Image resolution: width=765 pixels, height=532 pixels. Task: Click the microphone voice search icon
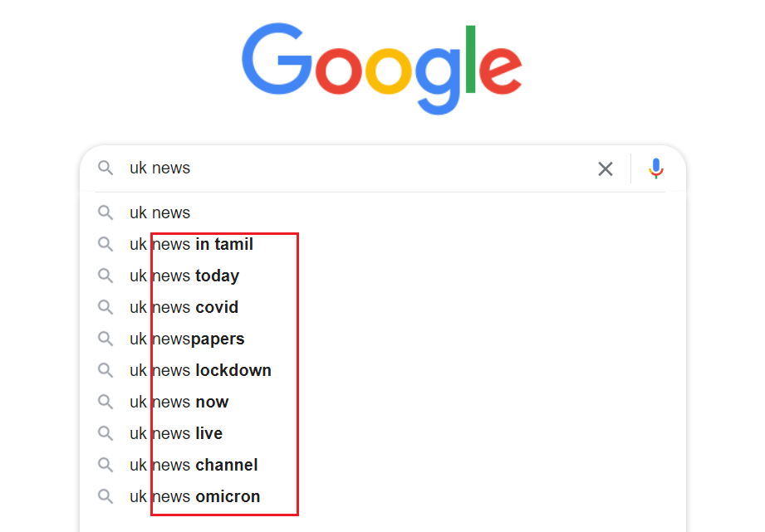(656, 168)
